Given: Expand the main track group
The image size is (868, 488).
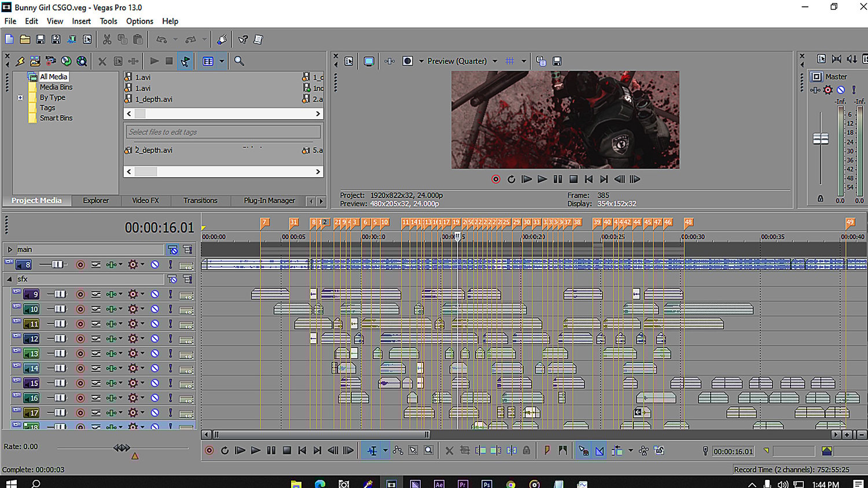Looking at the screenshot, I should tap(10, 249).
